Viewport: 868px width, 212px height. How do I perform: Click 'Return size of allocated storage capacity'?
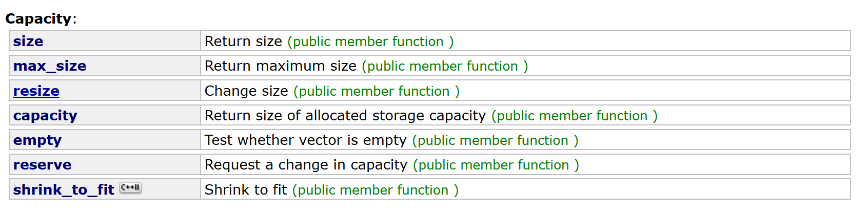point(345,116)
